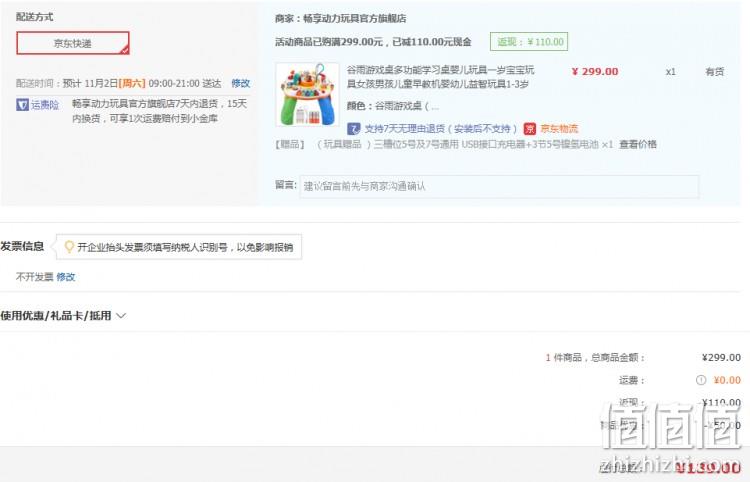This screenshot has height=482, width=750.
Task: Click the shipping fee info icon
Action: coord(701,380)
